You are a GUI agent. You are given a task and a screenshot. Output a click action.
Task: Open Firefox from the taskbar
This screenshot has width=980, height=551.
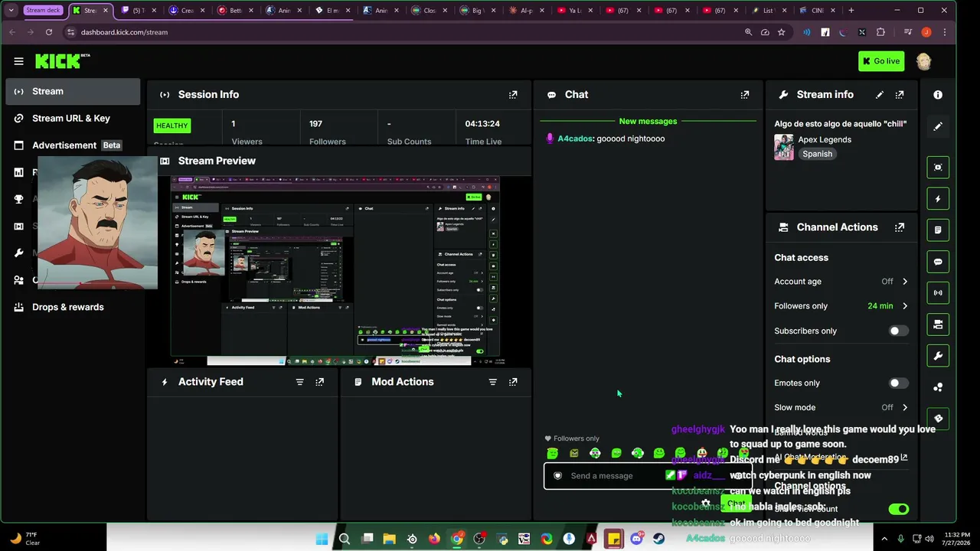[x=434, y=539]
